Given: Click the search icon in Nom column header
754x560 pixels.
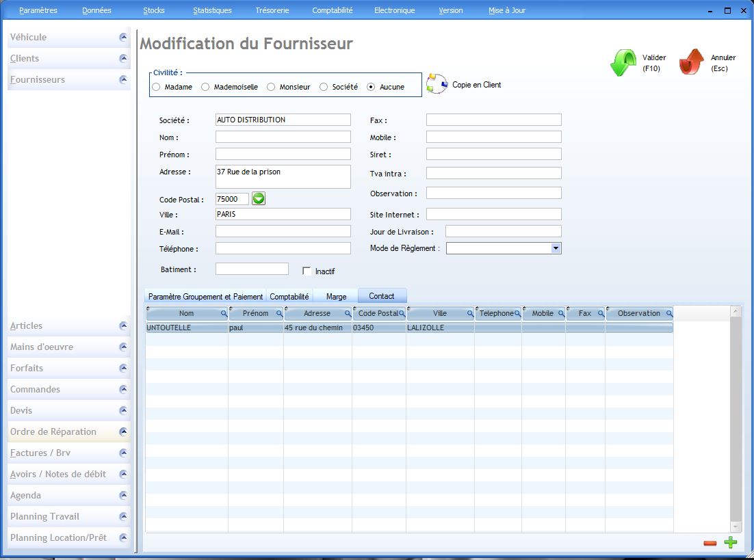Looking at the screenshot, I should [x=224, y=313].
